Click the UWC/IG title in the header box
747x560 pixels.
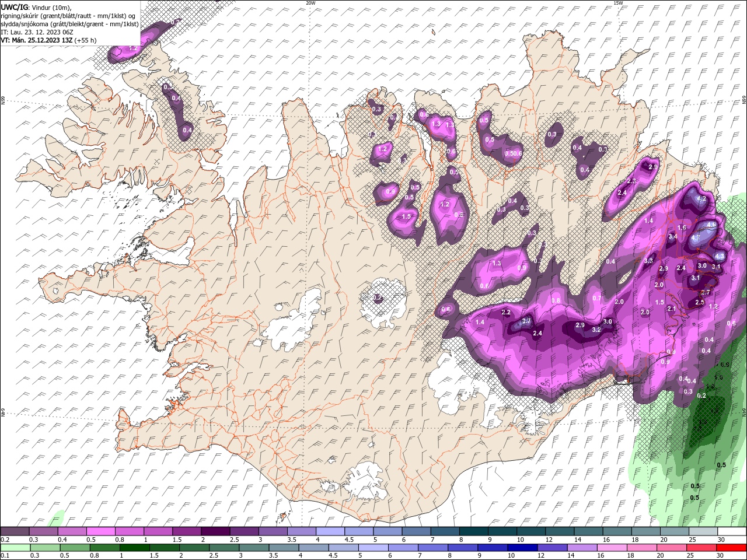point(14,6)
